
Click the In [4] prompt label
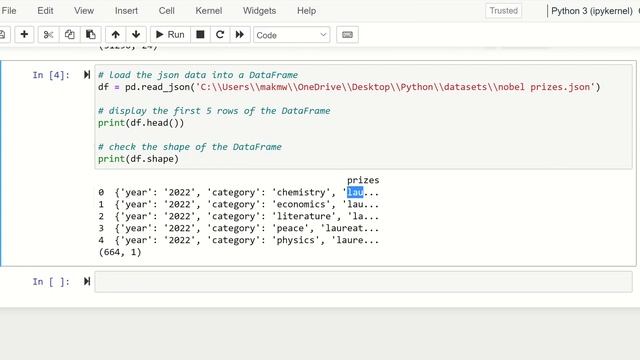pos(51,75)
